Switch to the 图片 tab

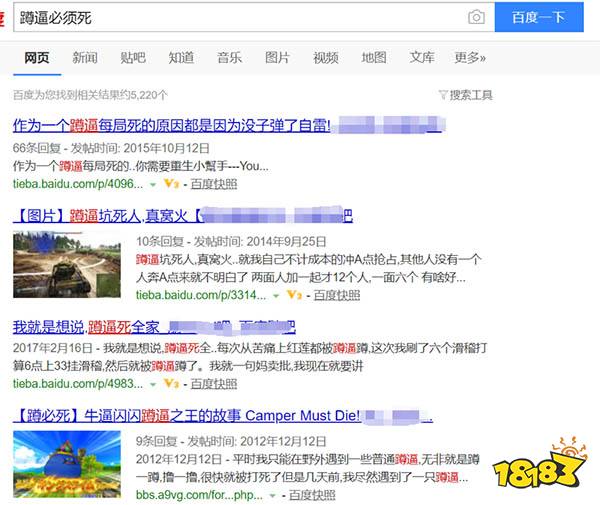tap(277, 57)
